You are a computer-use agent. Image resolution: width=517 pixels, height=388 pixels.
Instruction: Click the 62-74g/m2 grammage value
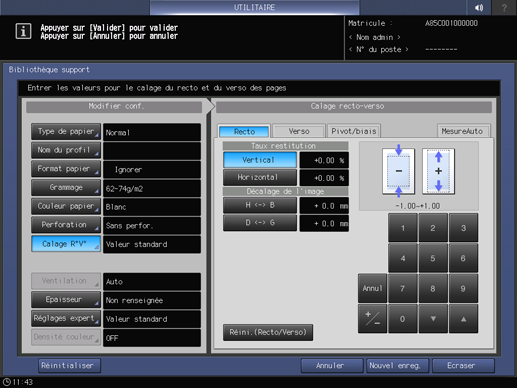click(152, 188)
